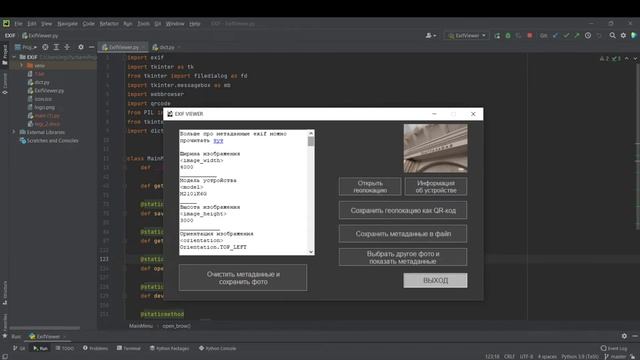Screen dimensions: 640x360
Task: Click the Git commit checkmark icon
Action: pos(566,36)
